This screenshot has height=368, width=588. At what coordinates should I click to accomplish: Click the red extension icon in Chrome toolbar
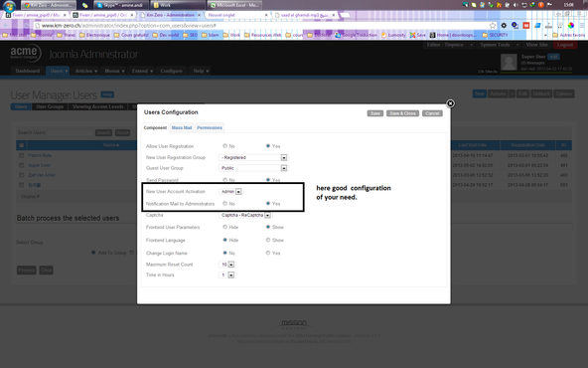click(x=526, y=25)
